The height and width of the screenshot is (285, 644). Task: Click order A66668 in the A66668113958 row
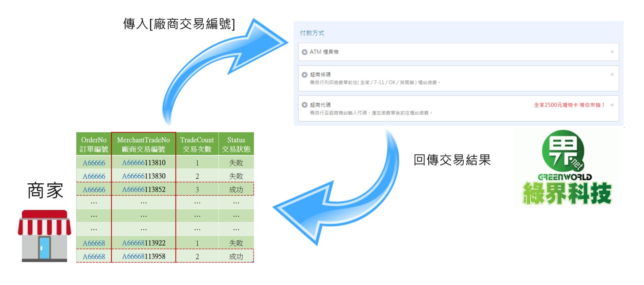[x=94, y=256]
